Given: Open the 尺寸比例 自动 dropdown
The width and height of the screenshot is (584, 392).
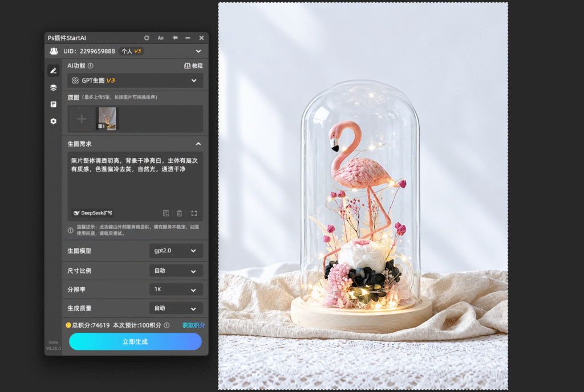Looking at the screenshot, I should 176,271.
